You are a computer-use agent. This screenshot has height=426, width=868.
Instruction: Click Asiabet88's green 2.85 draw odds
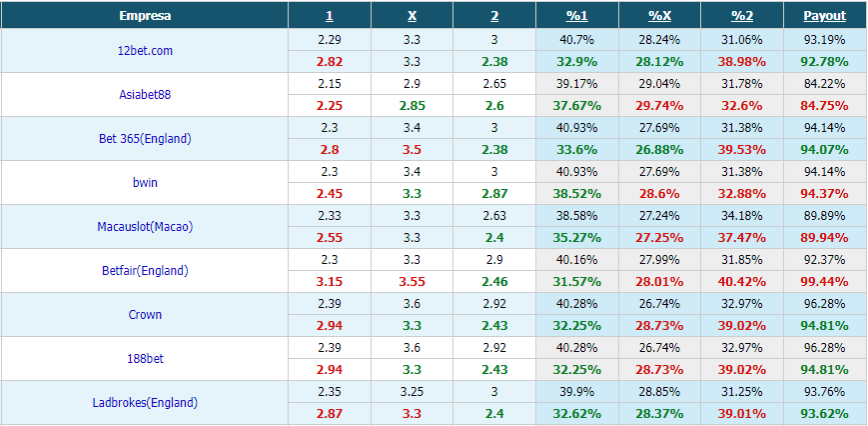[412, 105]
